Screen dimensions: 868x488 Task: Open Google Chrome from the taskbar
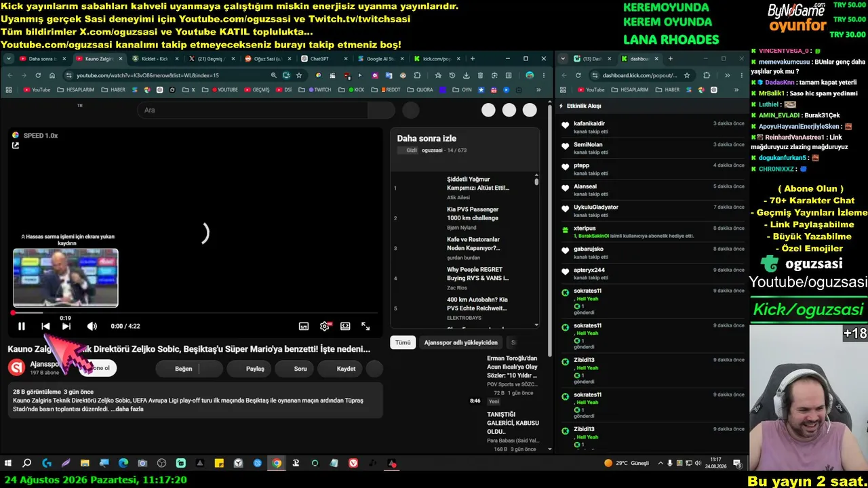click(277, 464)
